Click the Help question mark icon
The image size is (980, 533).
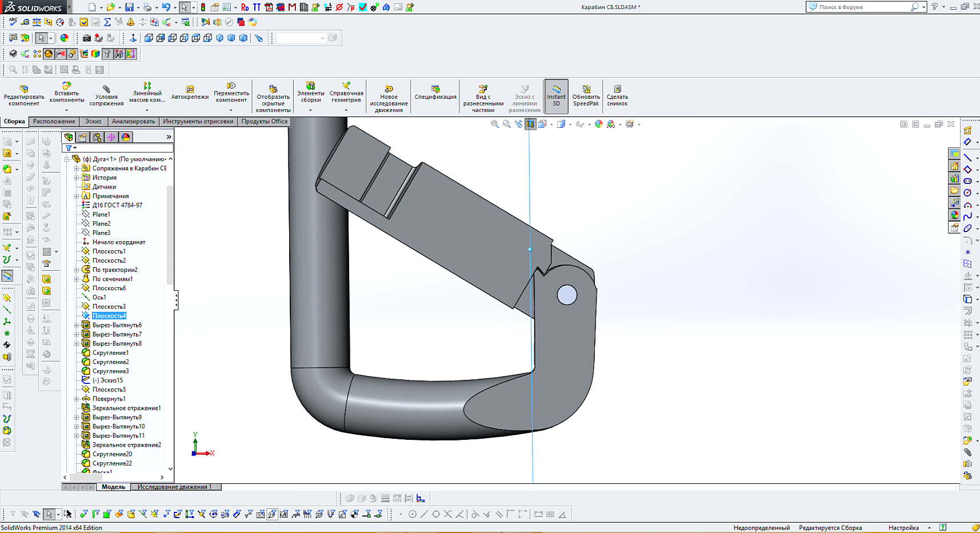point(935,7)
